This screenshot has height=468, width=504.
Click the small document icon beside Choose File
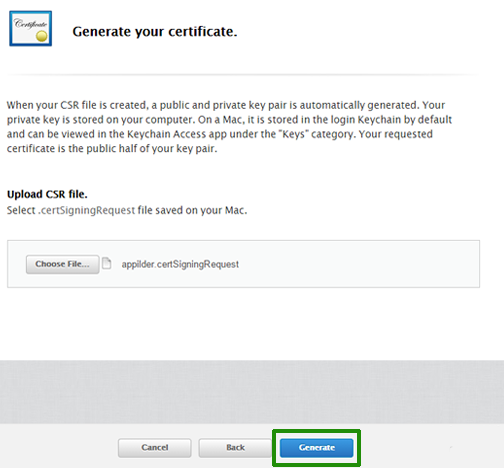pos(106,263)
